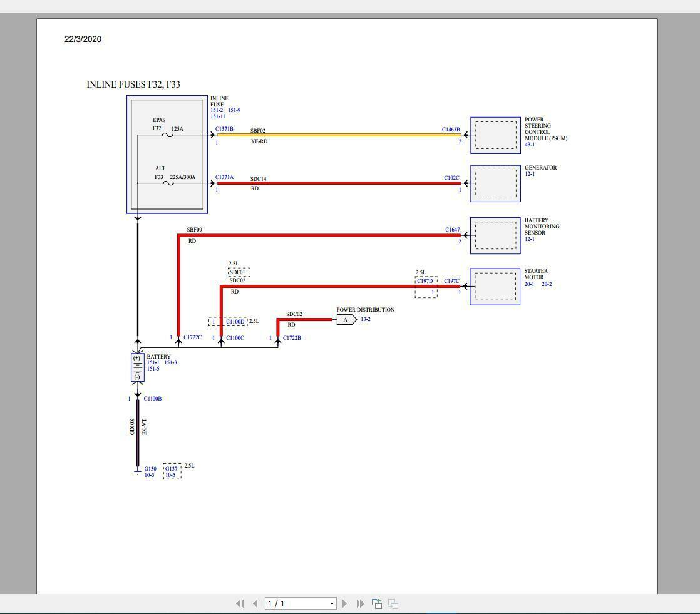Viewport: 700px width, 614px height.
Task: Jump to the last page
Action: pos(360,603)
